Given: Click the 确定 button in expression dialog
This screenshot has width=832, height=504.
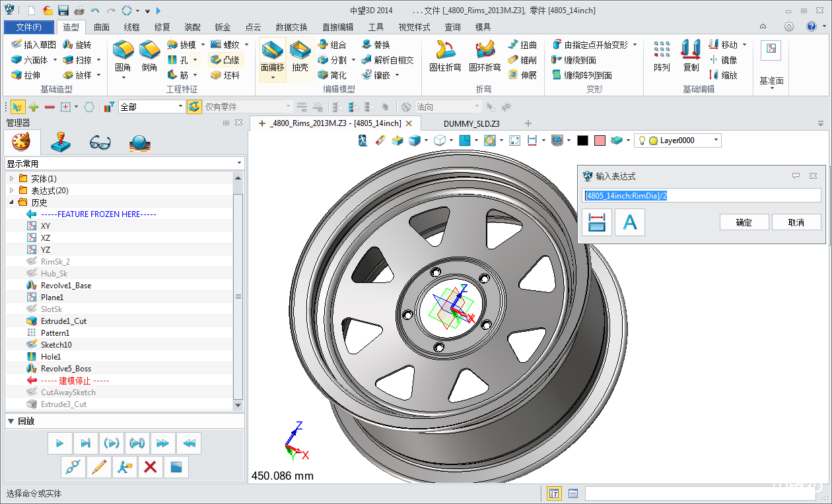Looking at the screenshot, I should point(744,222).
